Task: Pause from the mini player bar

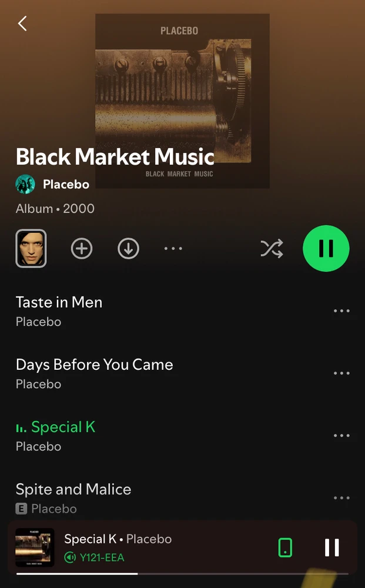Action: click(332, 547)
